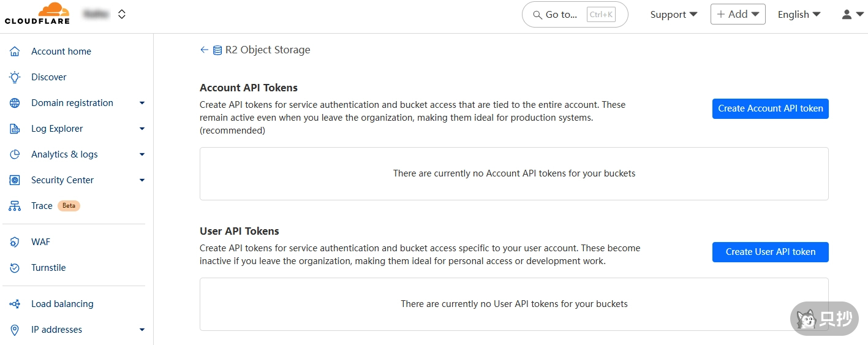Open the Turnstile page
The image size is (868, 345).
(48, 268)
